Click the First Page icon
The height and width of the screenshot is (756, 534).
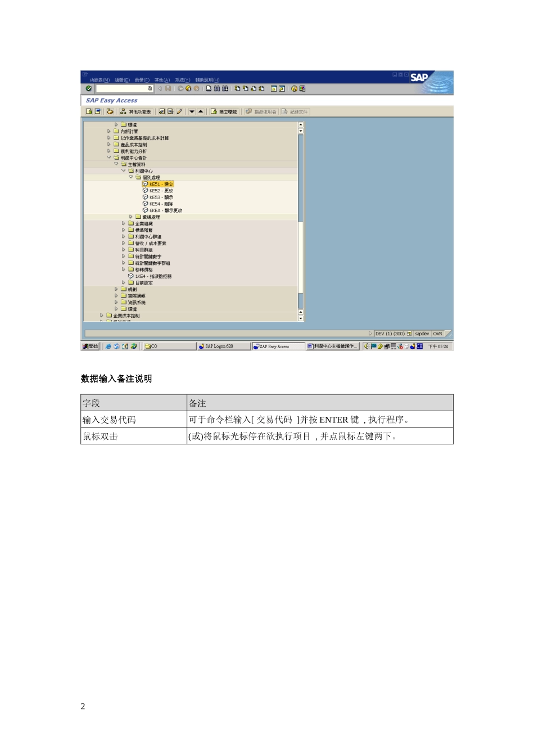[x=237, y=88]
